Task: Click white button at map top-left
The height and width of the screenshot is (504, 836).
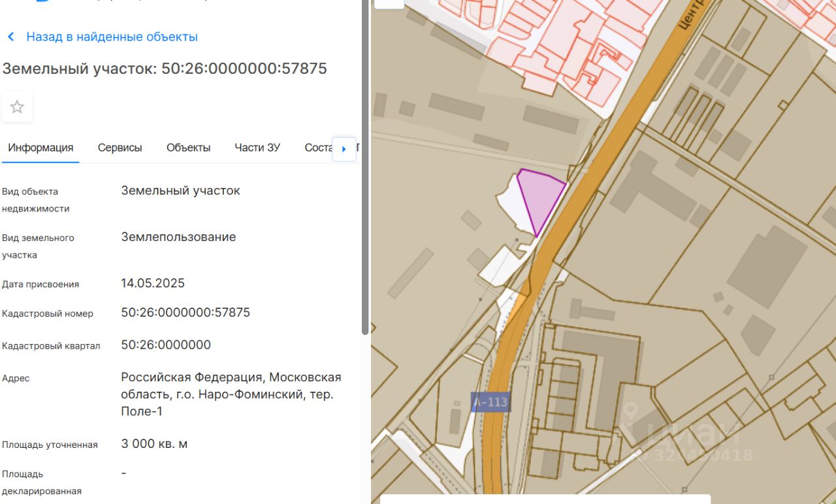Action: click(x=390, y=3)
